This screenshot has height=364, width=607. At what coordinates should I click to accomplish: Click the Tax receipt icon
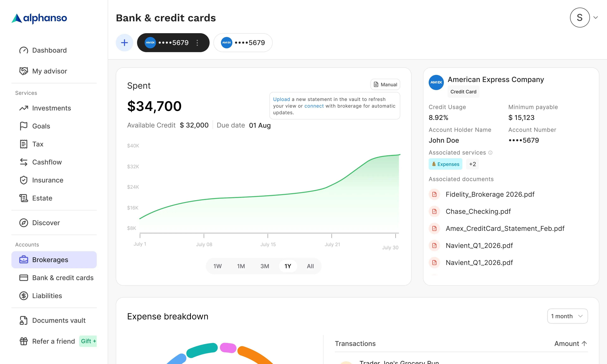click(x=24, y=144)
